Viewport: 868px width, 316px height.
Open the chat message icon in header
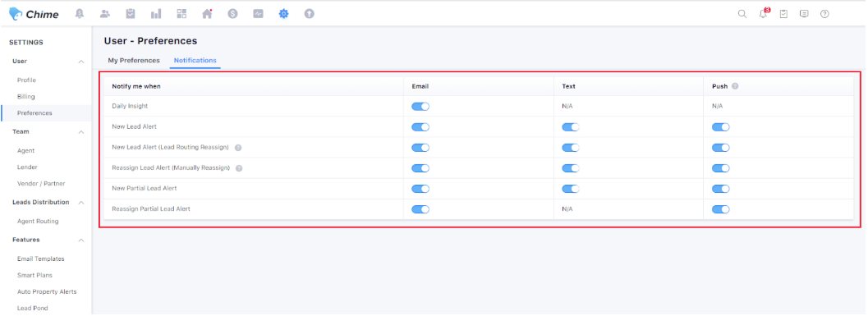pos(804,14)
